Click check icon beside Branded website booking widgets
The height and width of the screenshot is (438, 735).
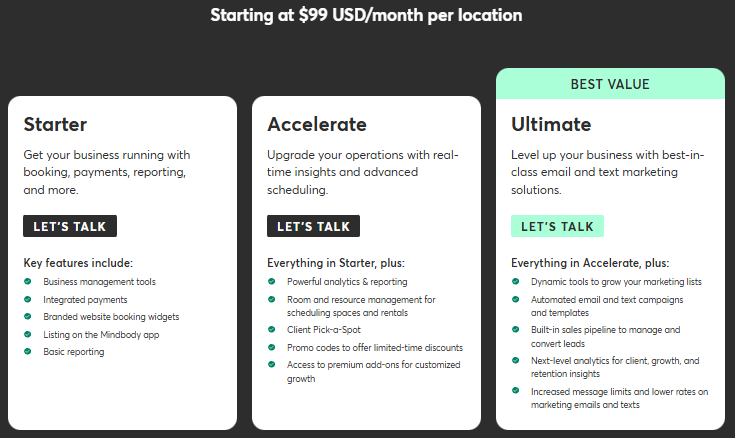click(28, 317)
